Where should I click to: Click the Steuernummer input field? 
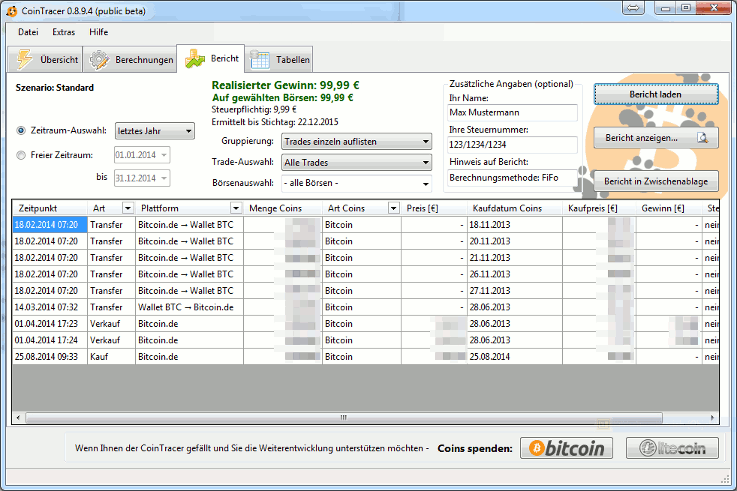click(512, 145)
